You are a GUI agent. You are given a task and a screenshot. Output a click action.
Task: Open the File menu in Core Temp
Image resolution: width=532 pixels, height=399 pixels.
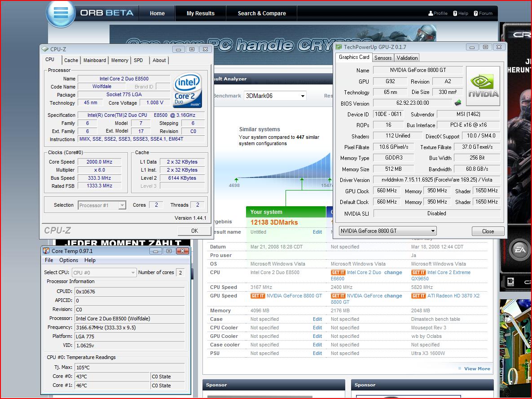(x=49, y=260)
